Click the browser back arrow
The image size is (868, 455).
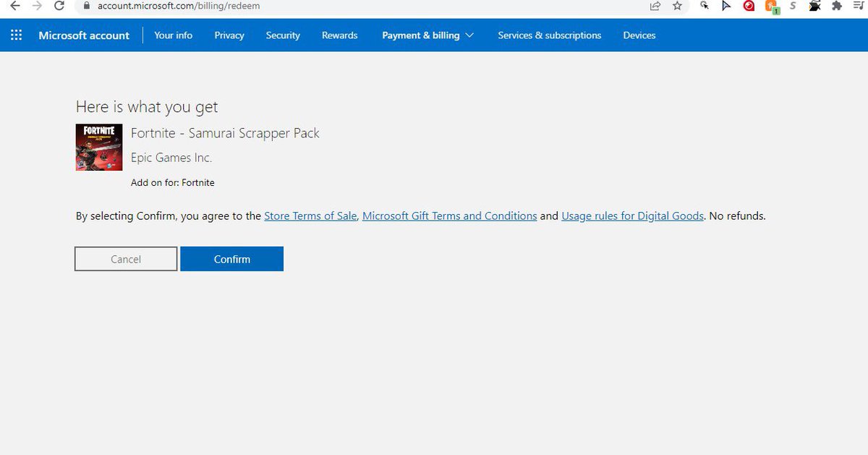pyautogui.click(x=14, y=6)
